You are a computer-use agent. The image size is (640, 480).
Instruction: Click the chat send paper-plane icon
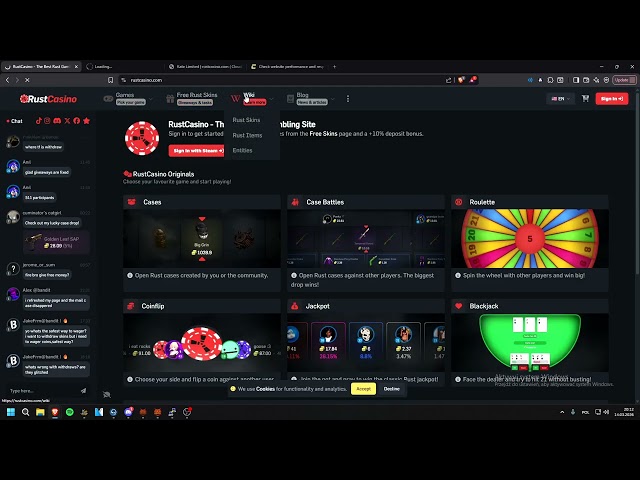pos(84,391)
